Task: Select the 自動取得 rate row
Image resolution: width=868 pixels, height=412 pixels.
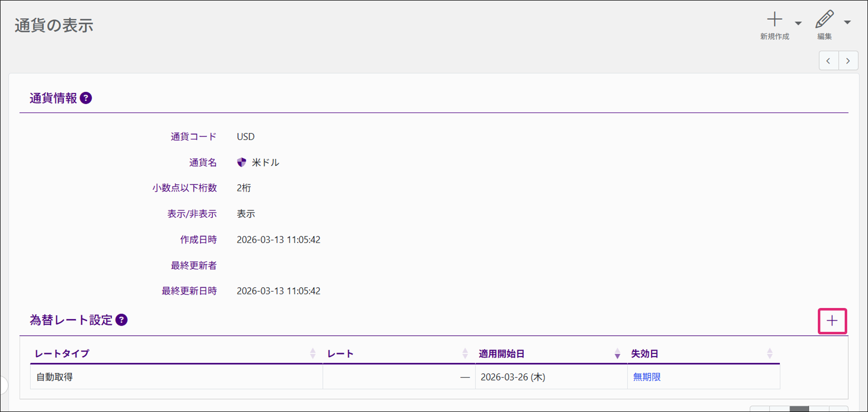Action: coord(55,377)
